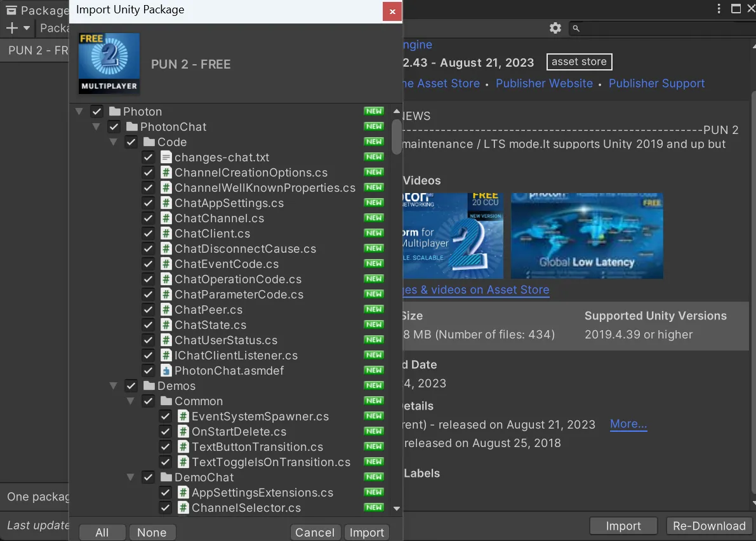This screenshot has width=756, height=541.
Task: Uncheck OnStartDelete.cs checkbox
Action: click(166, 432)
